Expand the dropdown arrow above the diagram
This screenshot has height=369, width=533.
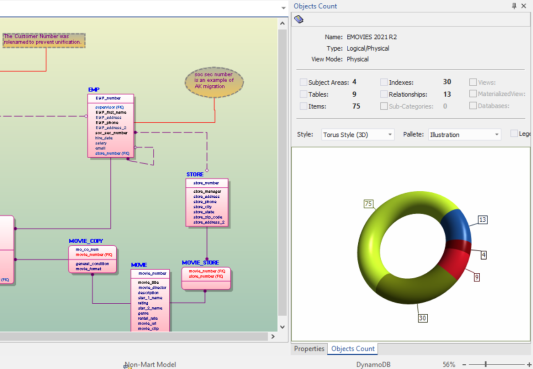283,8
